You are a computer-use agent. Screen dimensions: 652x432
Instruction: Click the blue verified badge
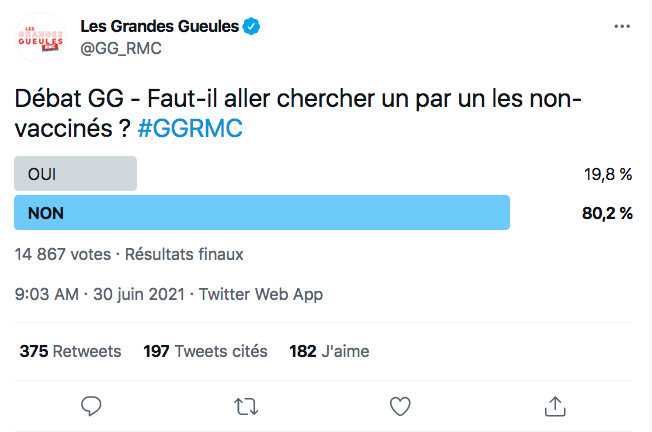coord(251,26)
